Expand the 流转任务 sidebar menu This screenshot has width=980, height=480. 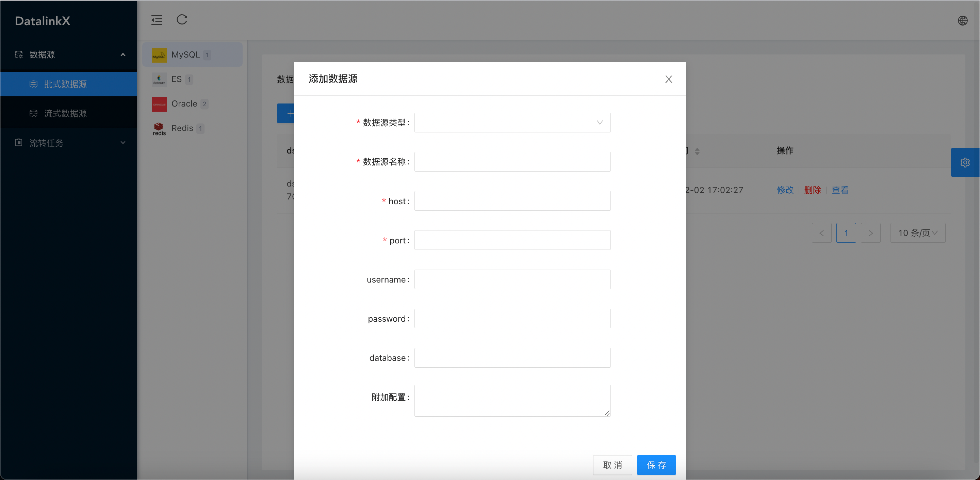point(68,143)
